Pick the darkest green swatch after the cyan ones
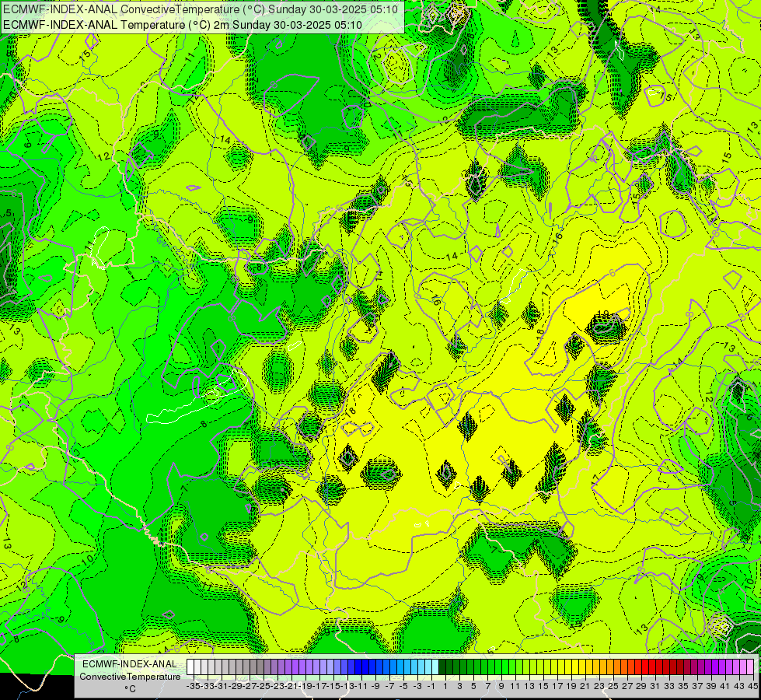This screenshot has height=700, width=761. (442, 667)
